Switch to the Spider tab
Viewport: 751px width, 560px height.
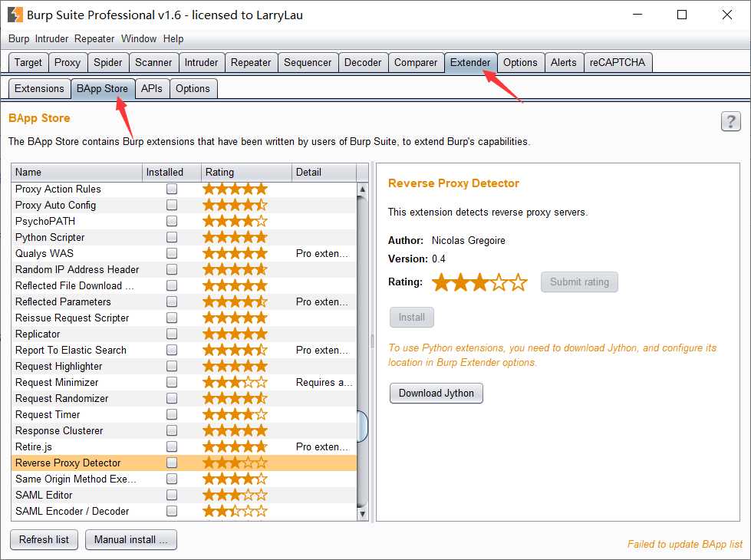point(107,62)
